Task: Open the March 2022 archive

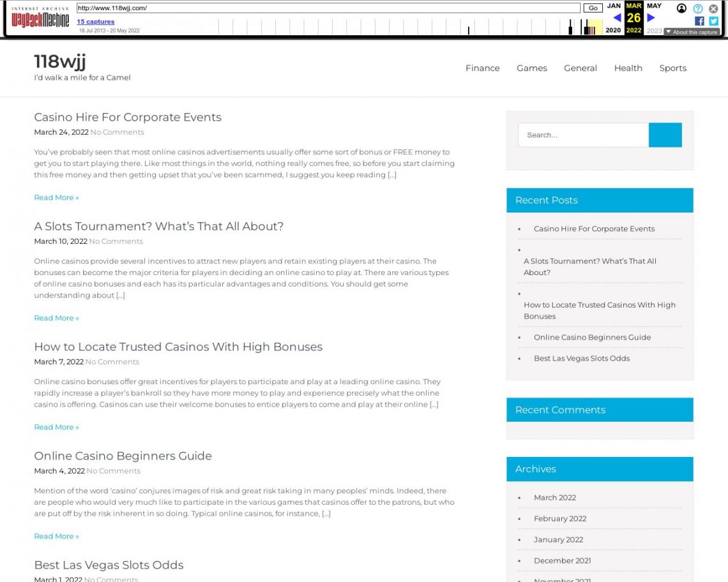Action: point(555,498)
